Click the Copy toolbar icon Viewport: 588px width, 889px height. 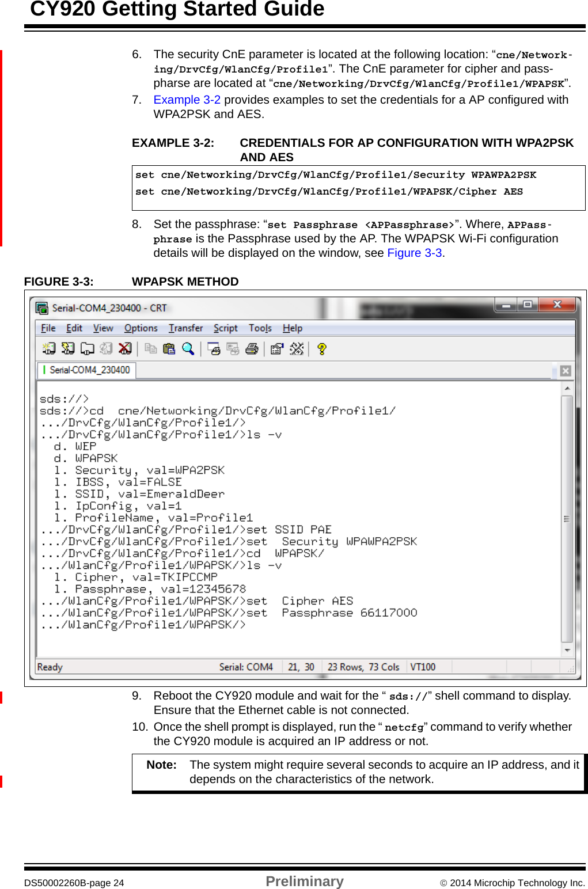[x=150, y=348]
